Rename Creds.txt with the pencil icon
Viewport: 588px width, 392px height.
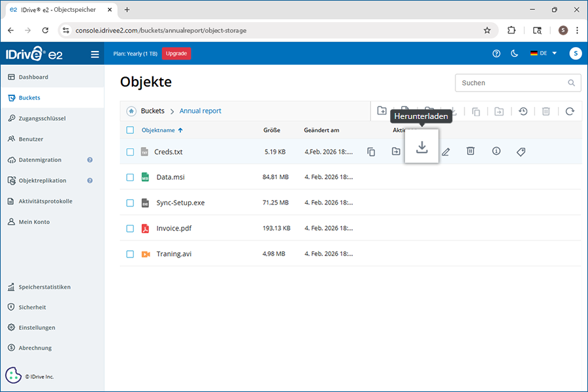click(446, 152)
